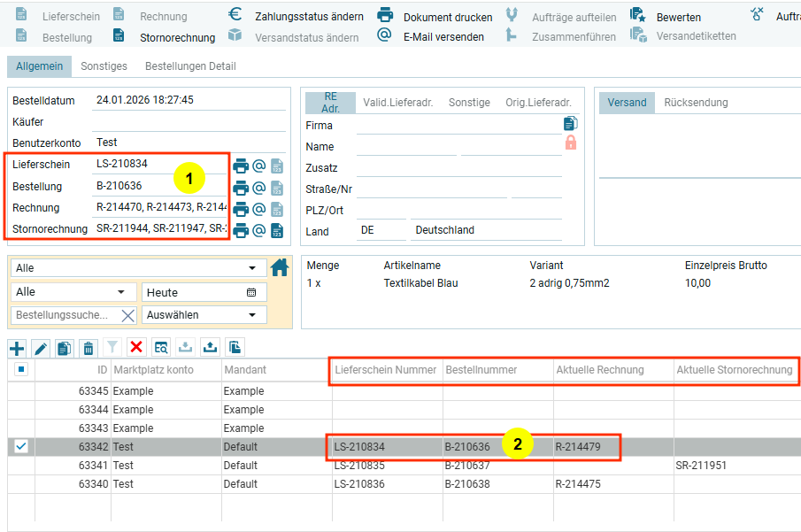Select the 'Valid.Lieferadr.' address tab
Viewport: 801px width, 532px height.
pos(397,103)
